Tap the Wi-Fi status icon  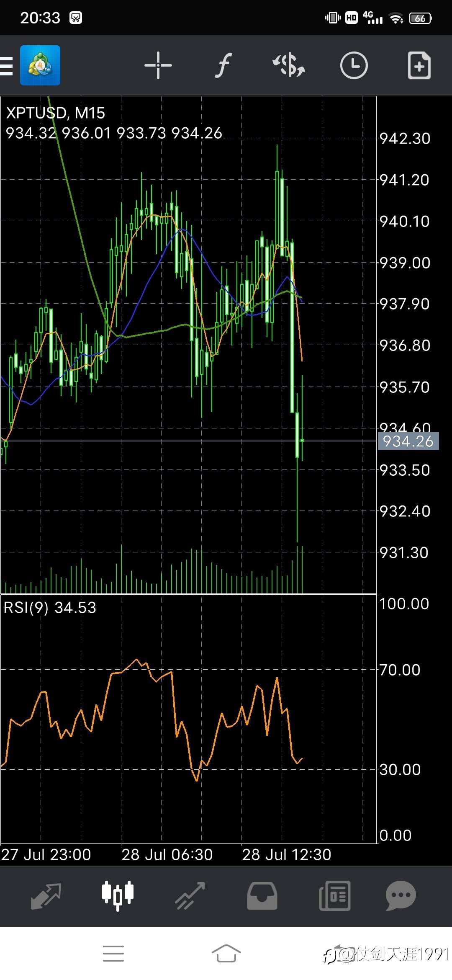(x=396, y=18)
